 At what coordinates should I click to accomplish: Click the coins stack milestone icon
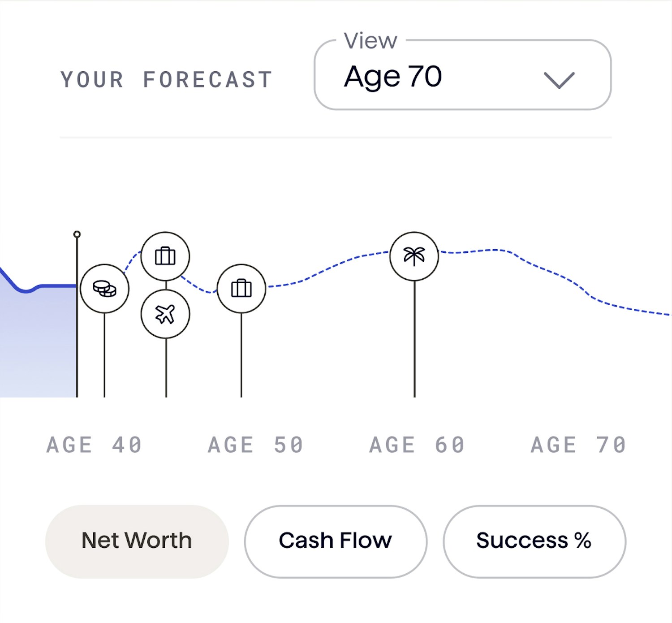[104, 289]
